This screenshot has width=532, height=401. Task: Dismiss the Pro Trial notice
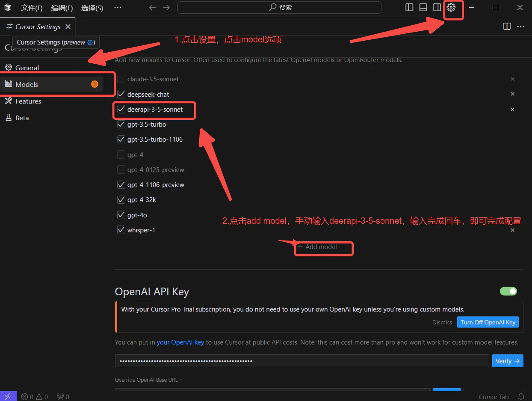pos(442,322)
